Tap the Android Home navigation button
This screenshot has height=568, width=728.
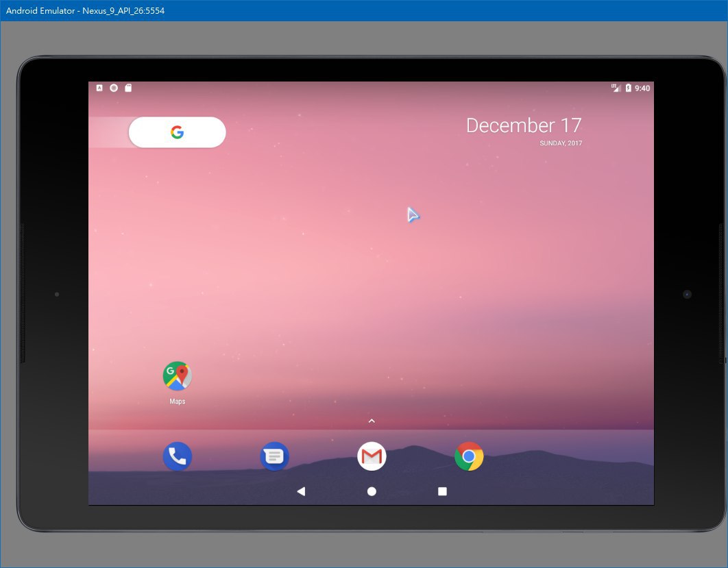click(372, 491)
